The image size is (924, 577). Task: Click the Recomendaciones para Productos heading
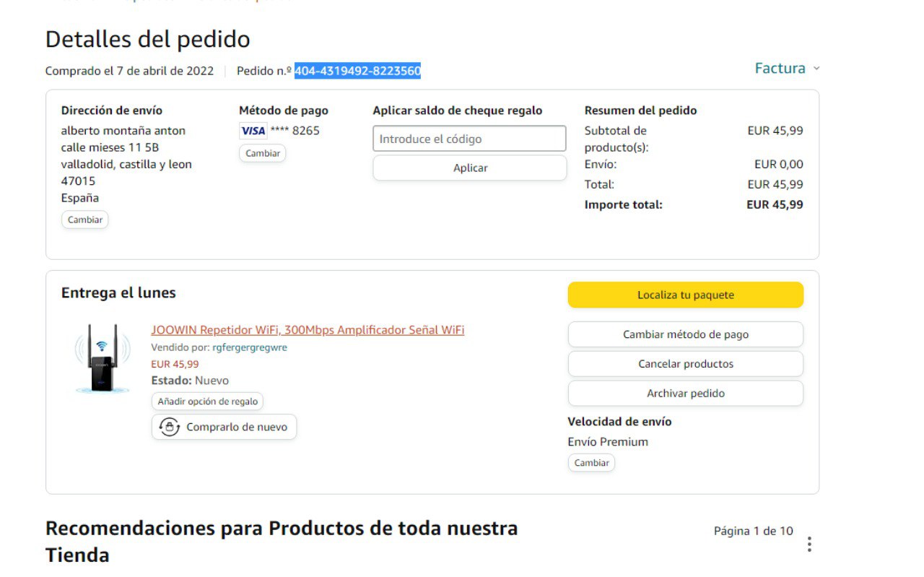point(282,542)
